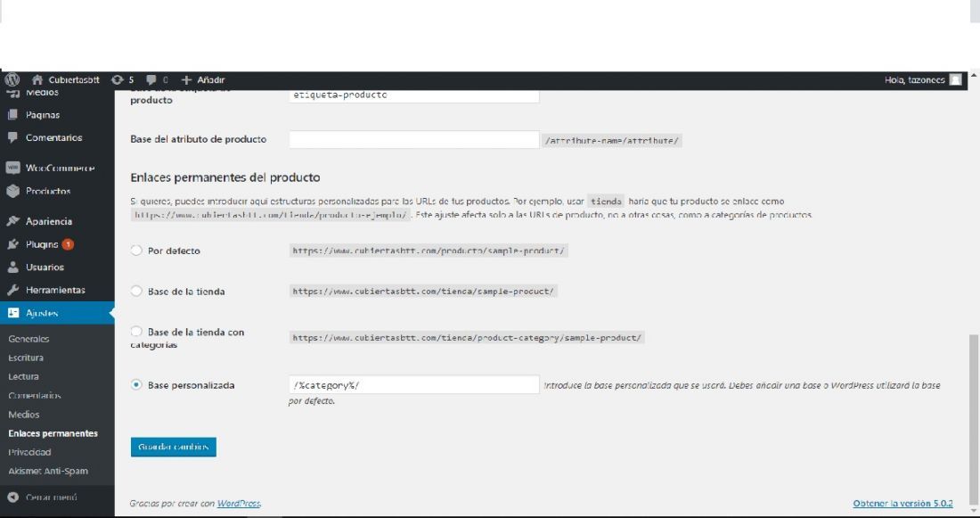
Task: Click the etiqueta-producto input field
Action: (x=413, y=95)
